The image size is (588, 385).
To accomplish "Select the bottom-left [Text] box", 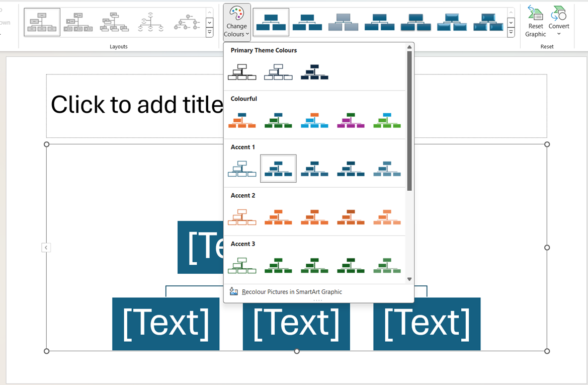I will [x=166, y=324].
